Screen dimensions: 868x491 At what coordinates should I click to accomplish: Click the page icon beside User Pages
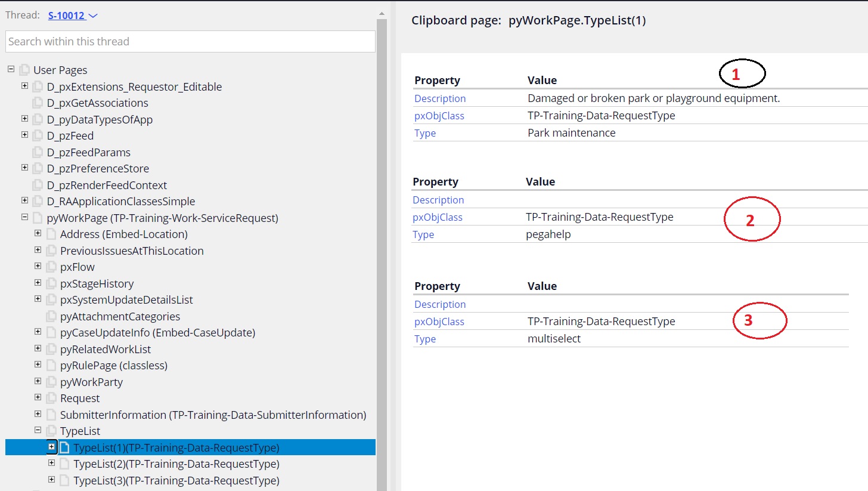pos(24,70)
